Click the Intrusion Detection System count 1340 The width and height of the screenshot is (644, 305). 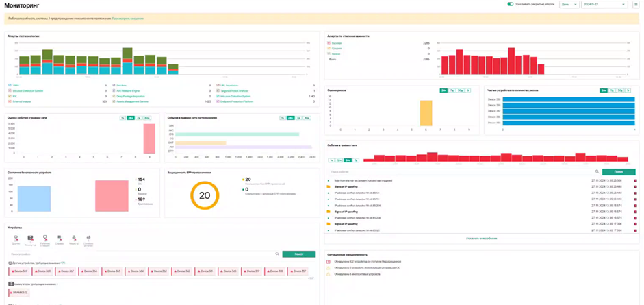(311, 96)
